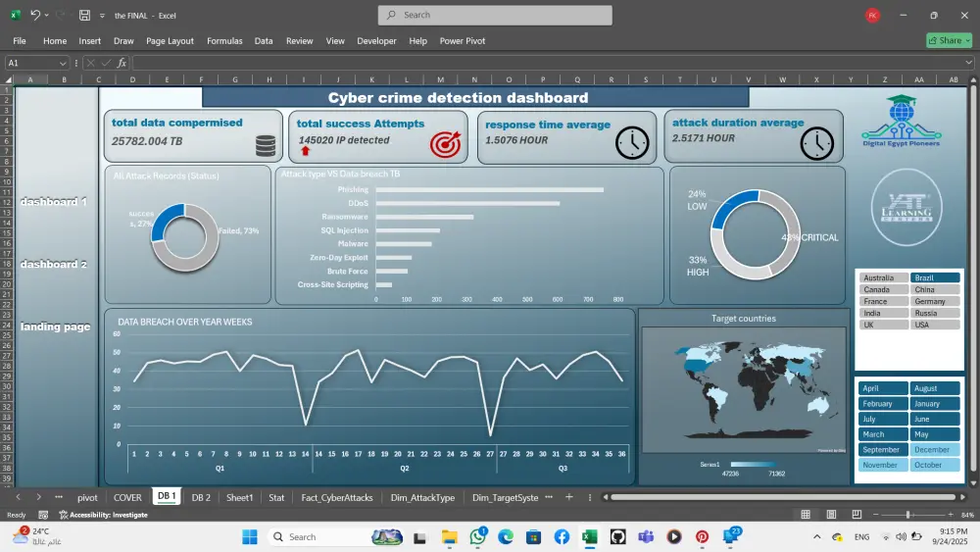Toggle November in month slicer
The height and width of the screenshot is (552, 980).
(x=883, y=465)
